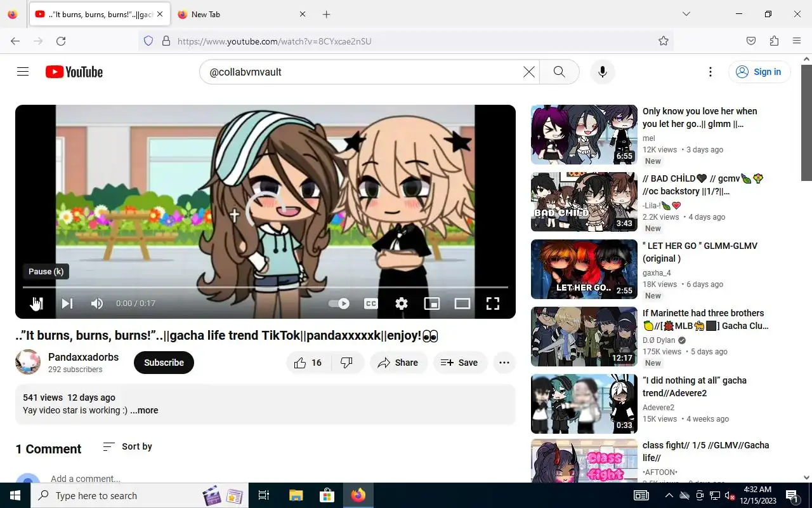Clear the search box X icon
Viewport: 812px width, 508px height.
coord(528,72)
